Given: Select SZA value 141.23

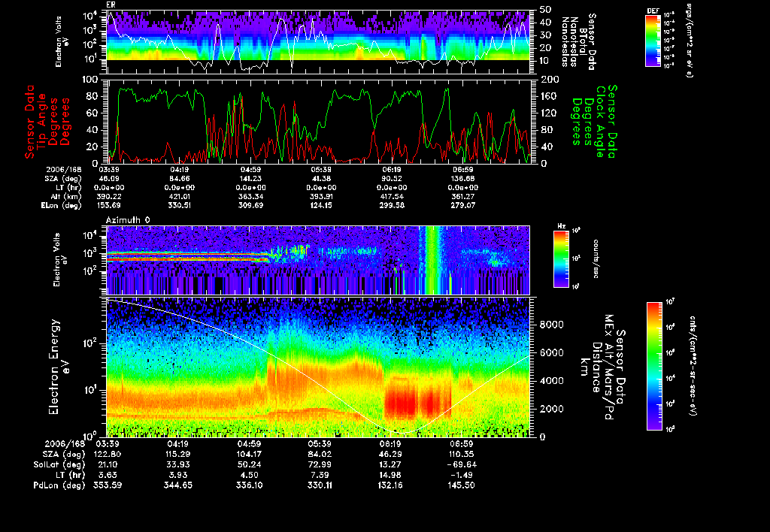Looking at the screenshot, I should click(250, 179).
